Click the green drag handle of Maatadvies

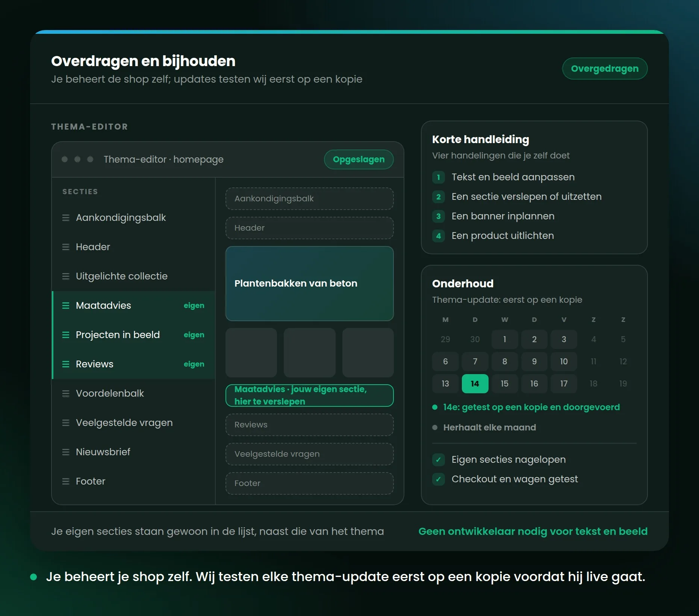[x=66, y=306]
